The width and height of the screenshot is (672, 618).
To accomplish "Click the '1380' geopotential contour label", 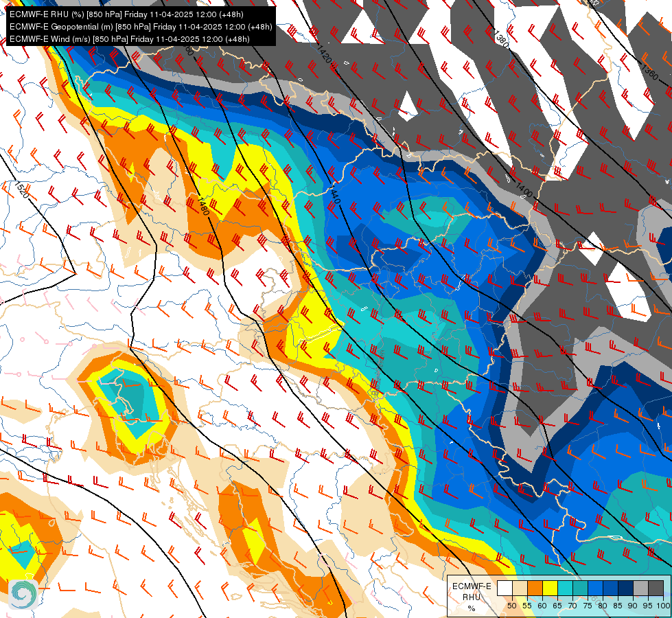I will [x=501, y=38].
